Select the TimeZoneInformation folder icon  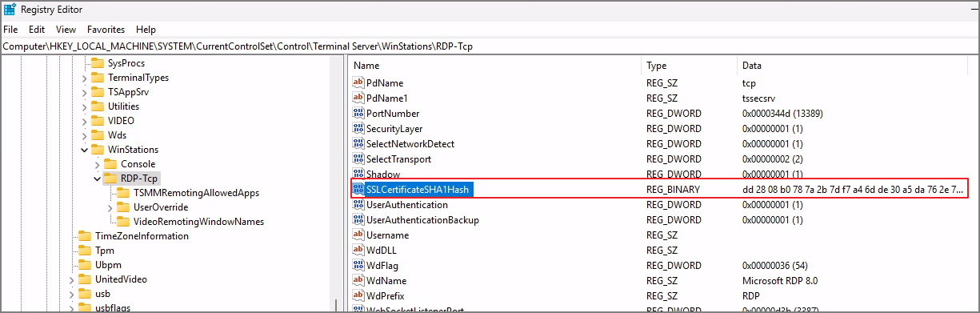(85, 236)
